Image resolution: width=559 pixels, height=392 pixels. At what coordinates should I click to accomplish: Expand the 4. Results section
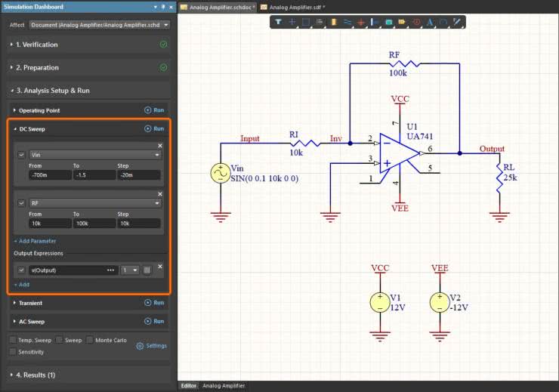click(34, 375)
